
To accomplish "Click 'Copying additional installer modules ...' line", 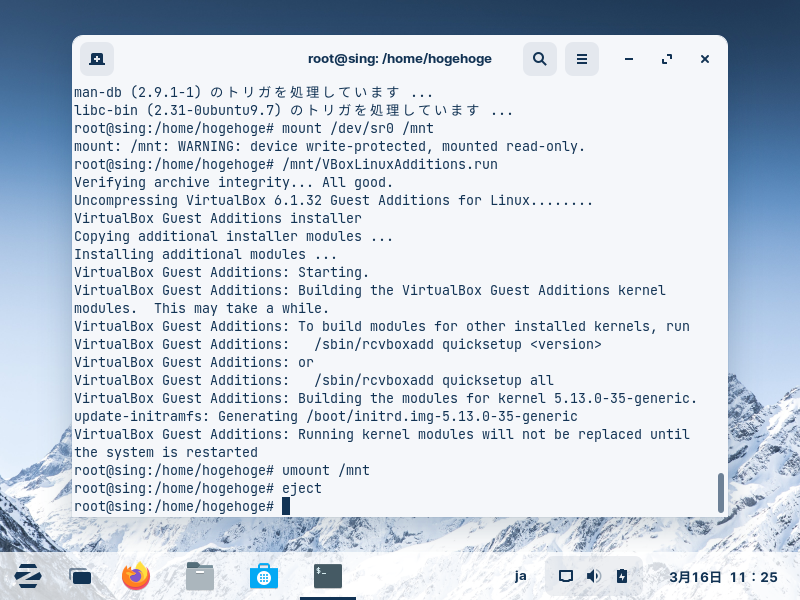I will click(x=234, y=236).
